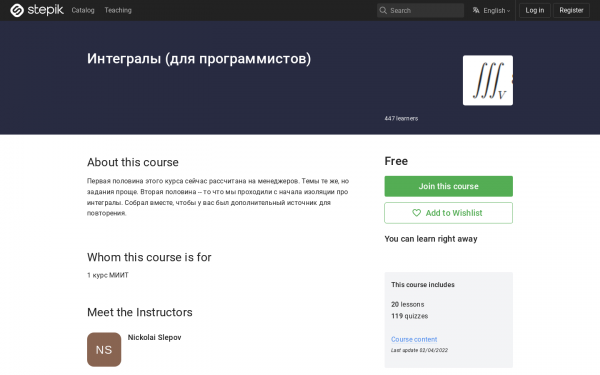Click the course title Интегралы (для программистов)
600x375 pixels.
[x=199, y=59]
